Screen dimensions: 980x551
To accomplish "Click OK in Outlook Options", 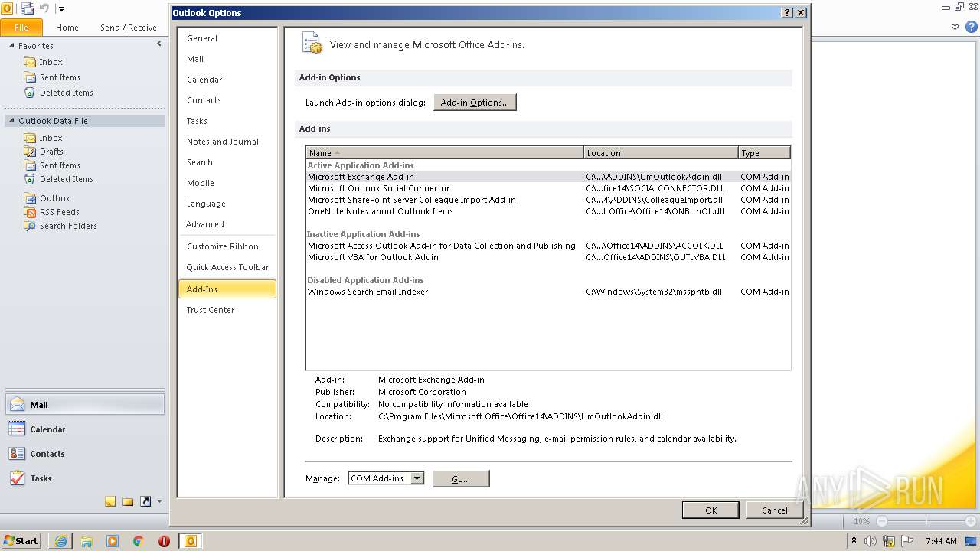I will click(x=710, y=510).
